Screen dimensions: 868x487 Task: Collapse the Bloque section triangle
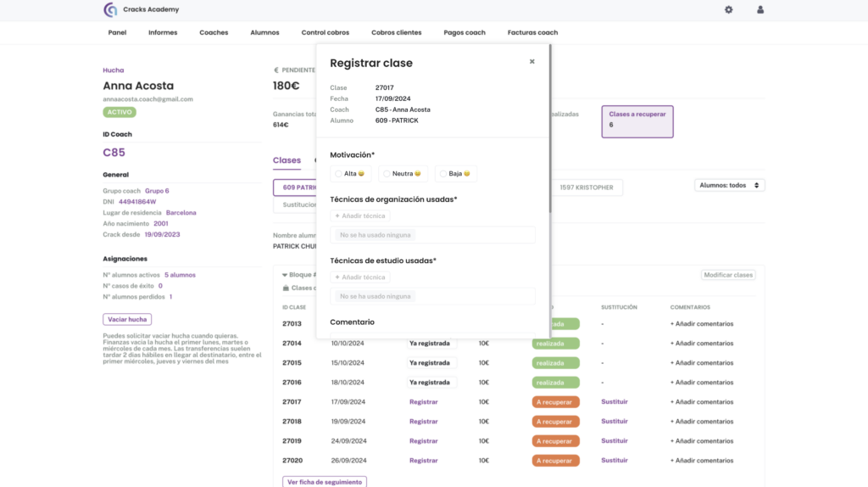click(285, 275)
